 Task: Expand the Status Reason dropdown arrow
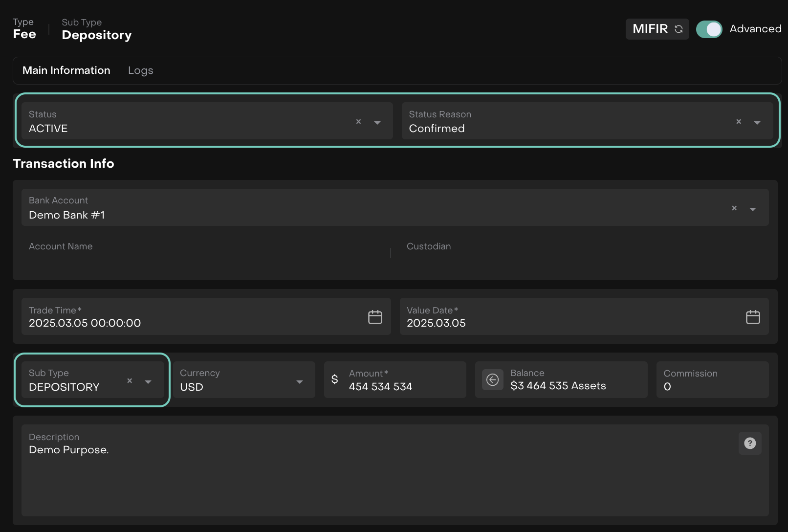point(757,123)
